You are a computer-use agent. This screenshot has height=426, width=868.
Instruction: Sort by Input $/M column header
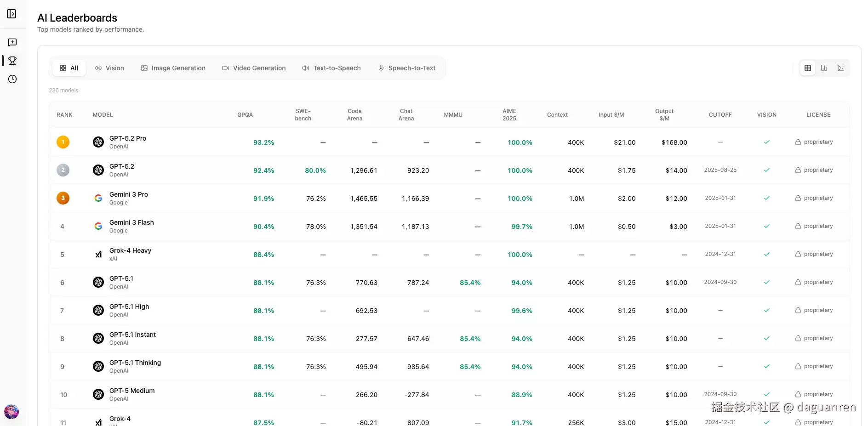tap(611, 115)
